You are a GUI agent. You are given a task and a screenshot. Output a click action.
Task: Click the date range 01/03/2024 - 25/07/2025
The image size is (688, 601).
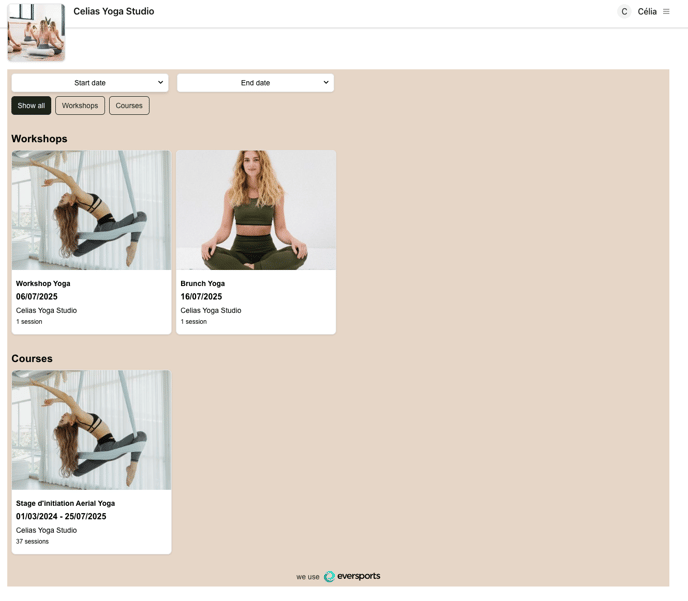click(61, 516)
